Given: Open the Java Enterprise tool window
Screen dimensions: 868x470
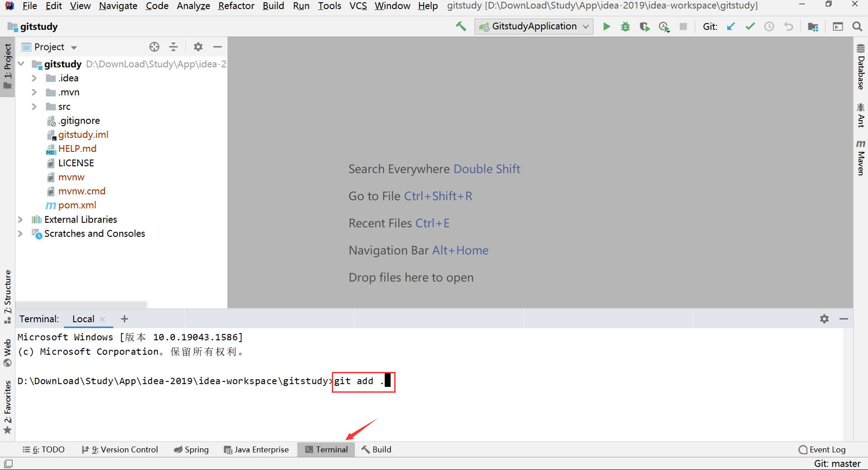Looking at the screenshot, I should pyautogui.click(x=256, y=450).
